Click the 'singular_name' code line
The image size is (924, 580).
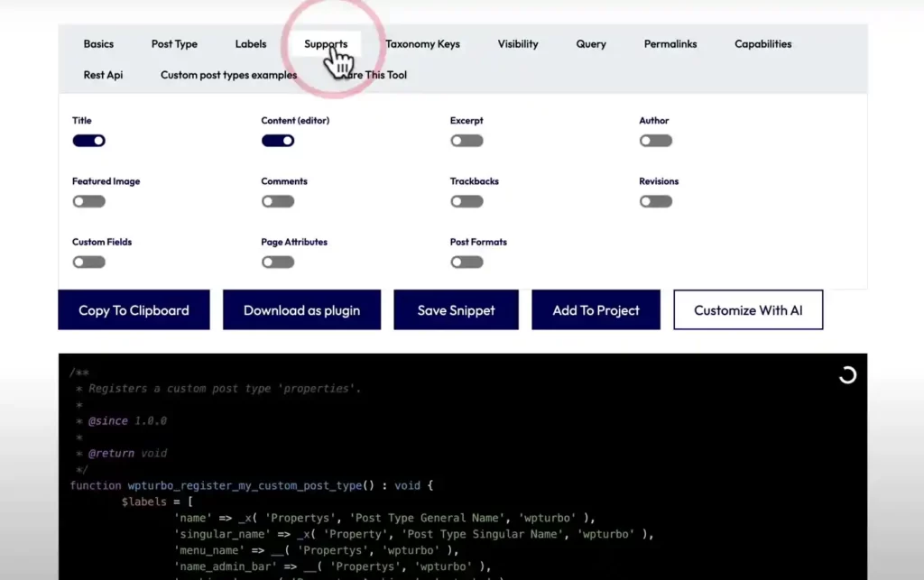pos(413,534)
